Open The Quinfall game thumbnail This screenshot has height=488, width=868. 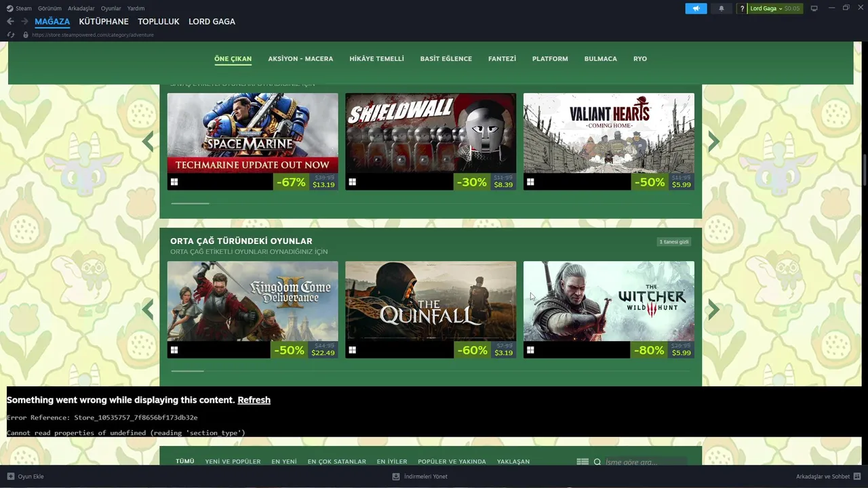(x=431, y=301)
